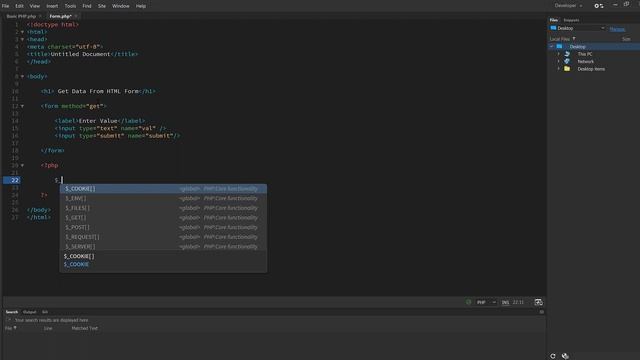Choose $_ENV[] from the autocomplete list
This screenshot has width=640, height=360.
(x=163, y=198)
